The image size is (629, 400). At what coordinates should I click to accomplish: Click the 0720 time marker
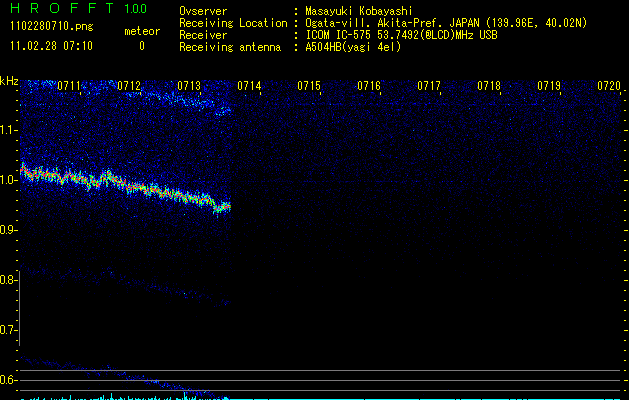click(609, 86)
